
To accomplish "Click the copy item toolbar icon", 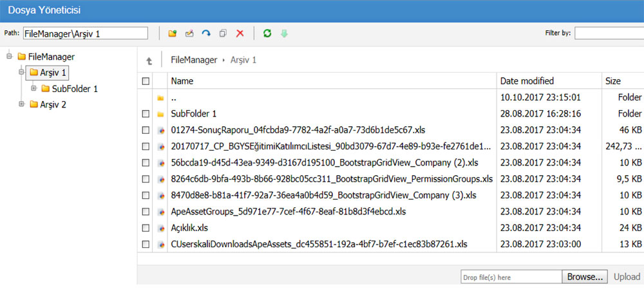I will [x=223, y=33].
